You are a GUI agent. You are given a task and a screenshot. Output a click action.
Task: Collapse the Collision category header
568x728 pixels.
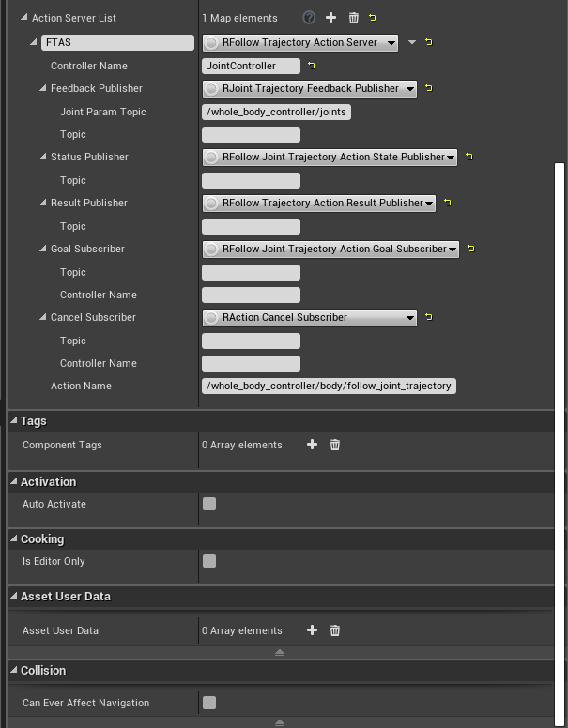pyautogui.click(x=14, y=670)
